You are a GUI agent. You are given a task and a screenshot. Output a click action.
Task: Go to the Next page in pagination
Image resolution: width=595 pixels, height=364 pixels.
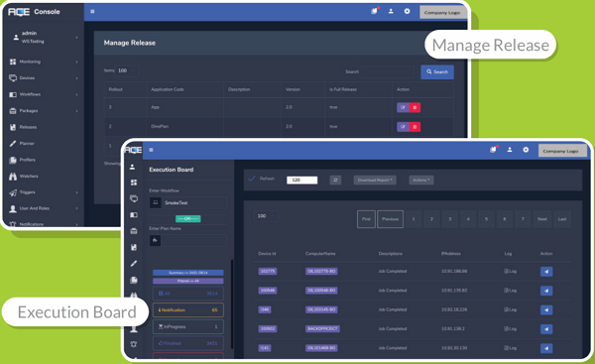click(x=542, y=219)
